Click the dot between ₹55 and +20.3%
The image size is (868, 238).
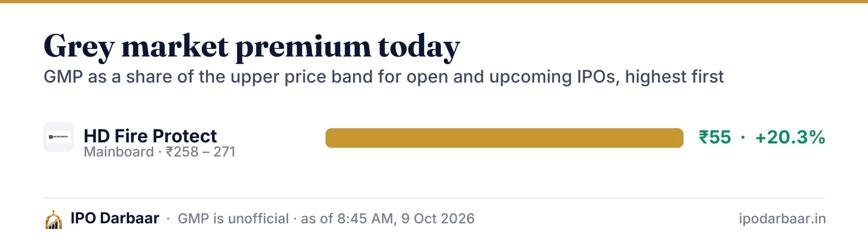pyautogui.click(x=743, y=137)
